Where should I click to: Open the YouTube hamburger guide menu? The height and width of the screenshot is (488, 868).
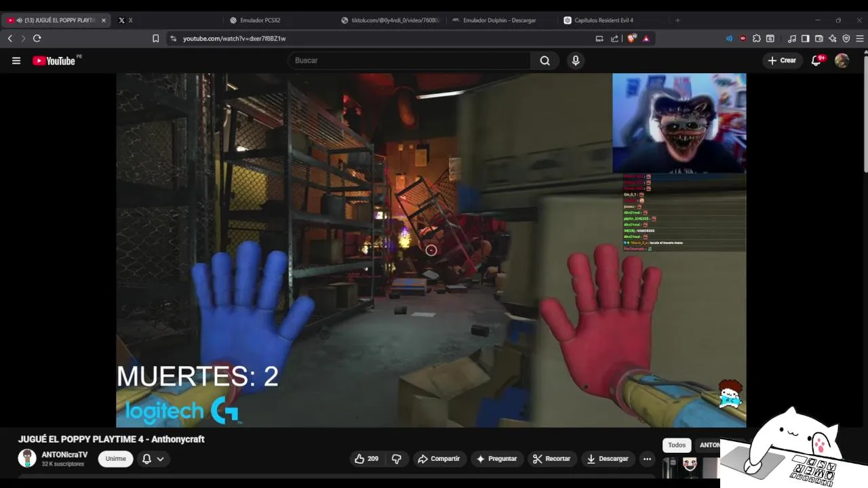pos(16,60)
